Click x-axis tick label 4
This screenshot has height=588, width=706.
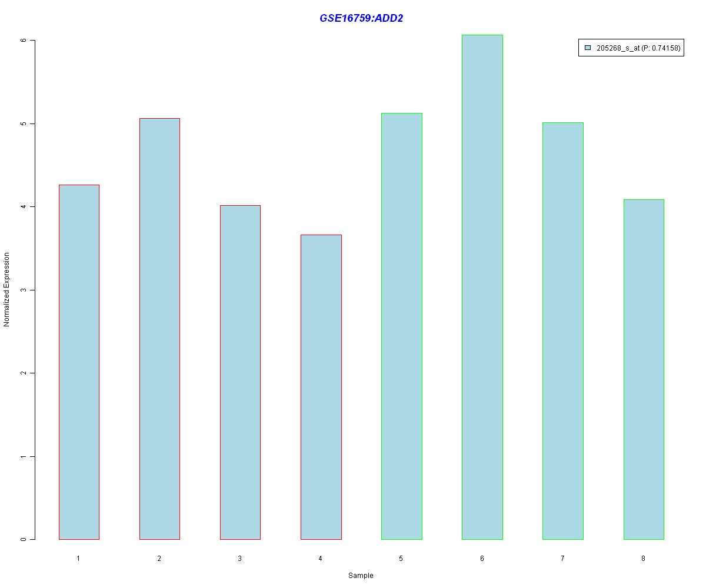click(321, 558)
